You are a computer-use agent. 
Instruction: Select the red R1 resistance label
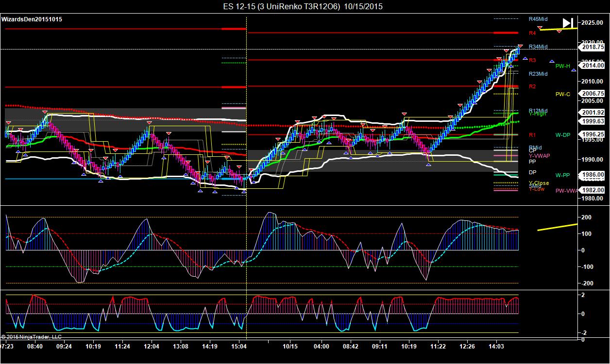click(x=532, y=135)
